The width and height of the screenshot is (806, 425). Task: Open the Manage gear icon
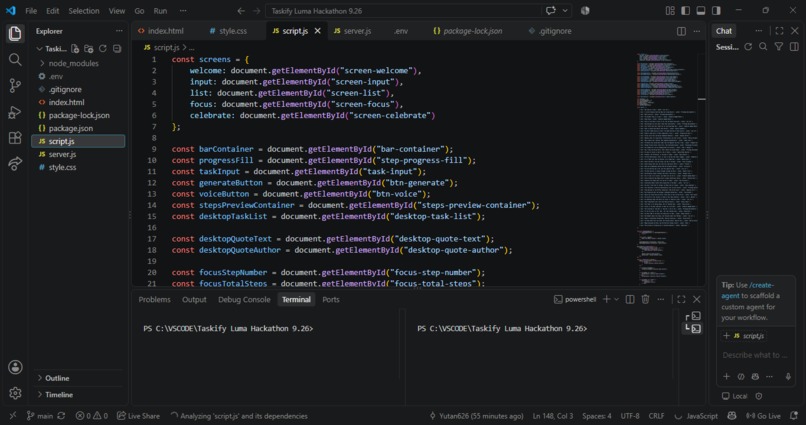tap(15, 393)
